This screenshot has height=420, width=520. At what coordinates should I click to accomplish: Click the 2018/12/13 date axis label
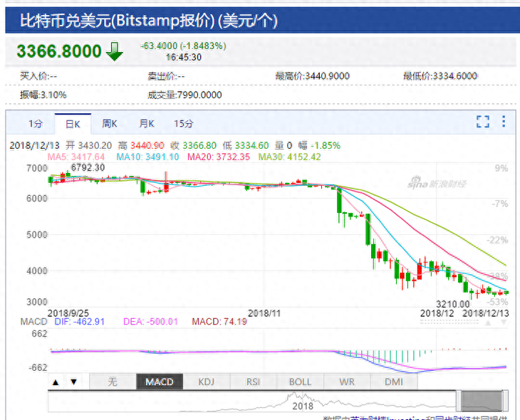(x=486, y=313)
